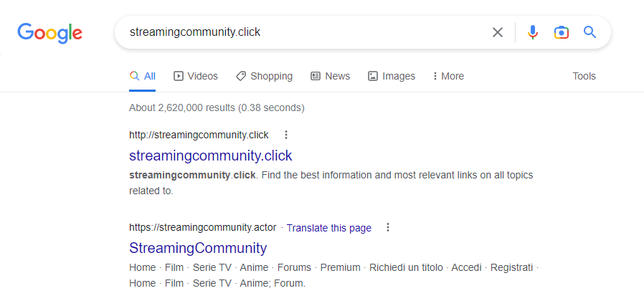Image resolution: width=644 pixels, height=306 pixels.
Task: Select the All results tab
Action: tap(142, 76)
